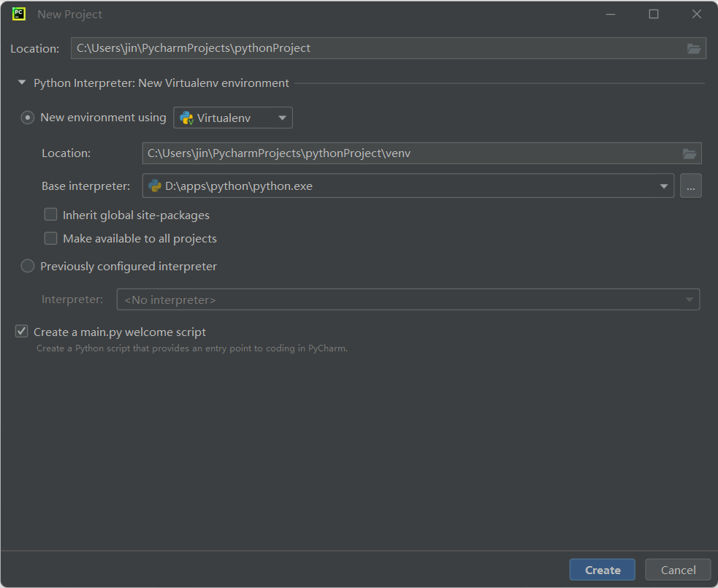Cancel the new project dialog
This screenshot has width=718, height=588.
[x=678, y=570]
